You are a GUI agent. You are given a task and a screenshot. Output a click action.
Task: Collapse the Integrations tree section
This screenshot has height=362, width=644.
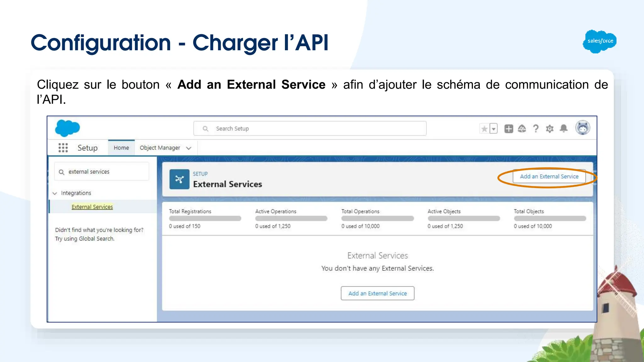click(x=55, y=193)
